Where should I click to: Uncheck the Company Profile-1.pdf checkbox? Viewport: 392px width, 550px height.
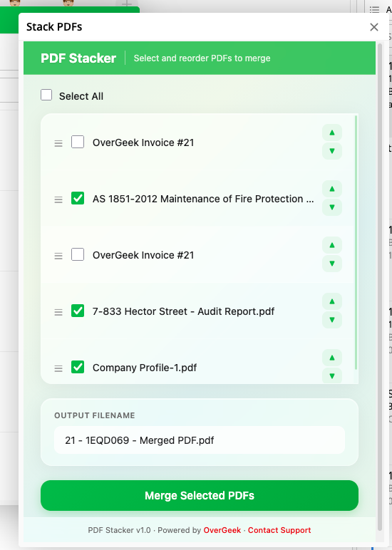[78, 367]
